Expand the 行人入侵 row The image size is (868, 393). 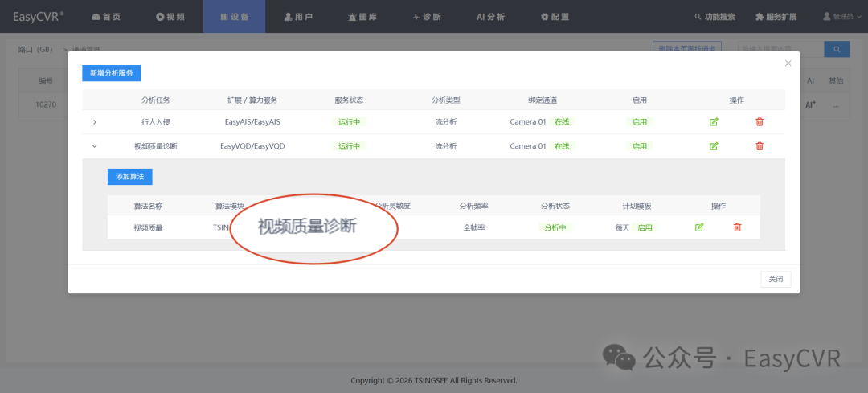pyautogui.click(x=95, y=122)
